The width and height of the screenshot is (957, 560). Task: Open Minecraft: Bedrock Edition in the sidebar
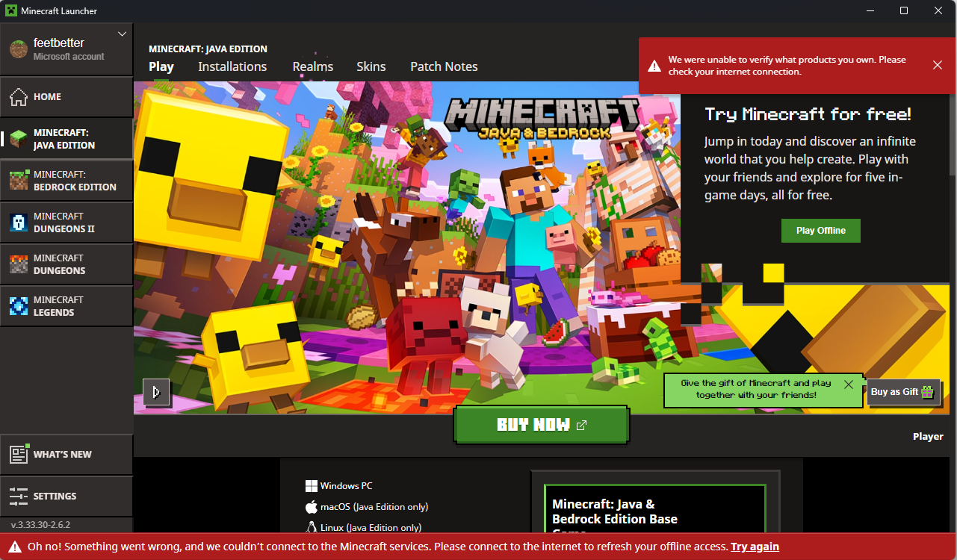(x=66, y=181)
